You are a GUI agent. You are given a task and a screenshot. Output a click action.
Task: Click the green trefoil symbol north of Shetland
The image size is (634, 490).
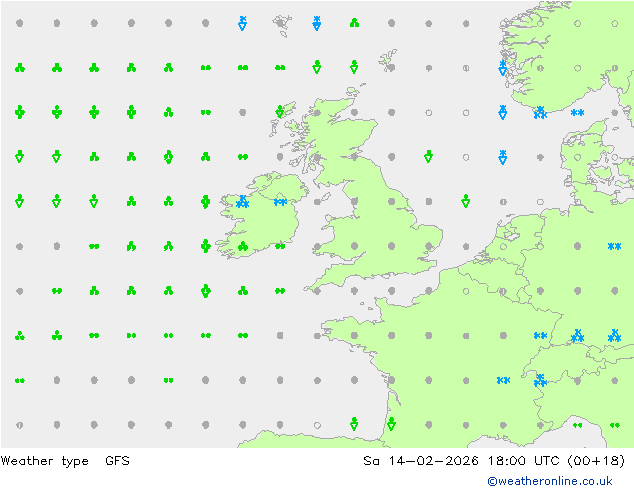(x=354, y=23)
